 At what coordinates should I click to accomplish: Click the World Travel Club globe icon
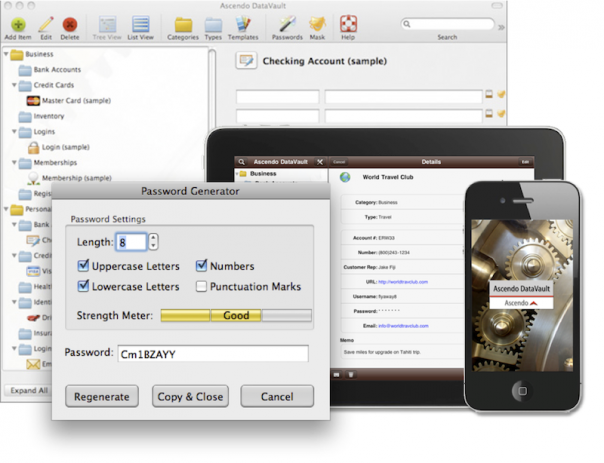[x=345, y=177]
